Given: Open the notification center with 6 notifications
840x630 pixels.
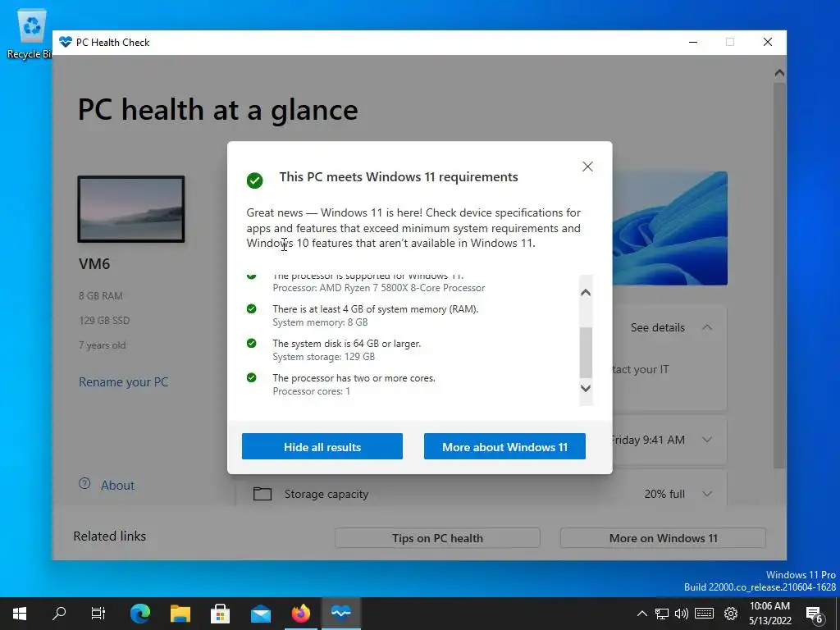Looking at the screenshot, I should [815, 614].
